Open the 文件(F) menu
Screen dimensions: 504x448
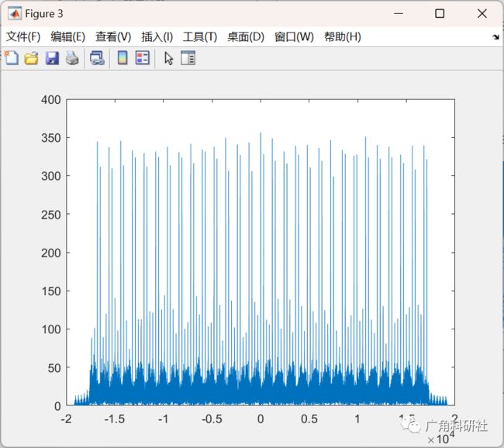pos(23,36)
